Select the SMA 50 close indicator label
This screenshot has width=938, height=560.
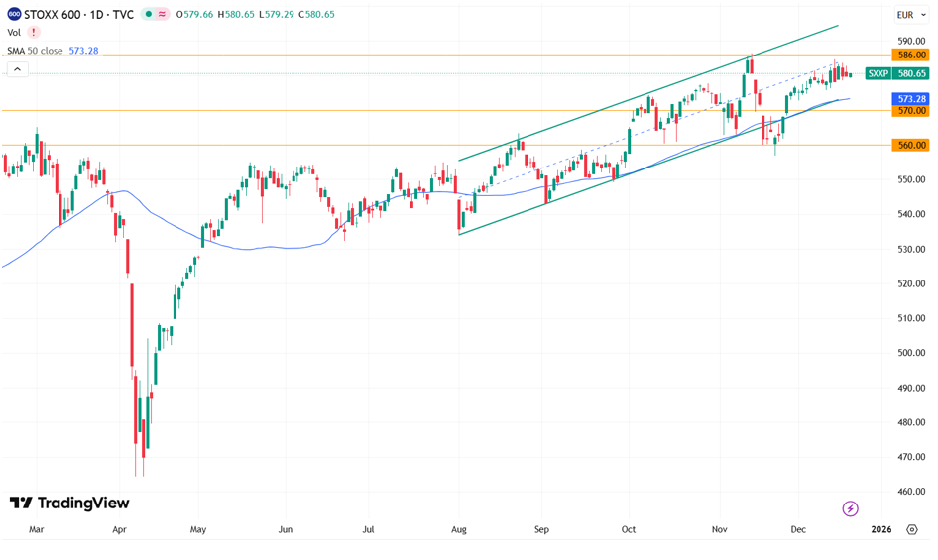[x=35, y=51]
